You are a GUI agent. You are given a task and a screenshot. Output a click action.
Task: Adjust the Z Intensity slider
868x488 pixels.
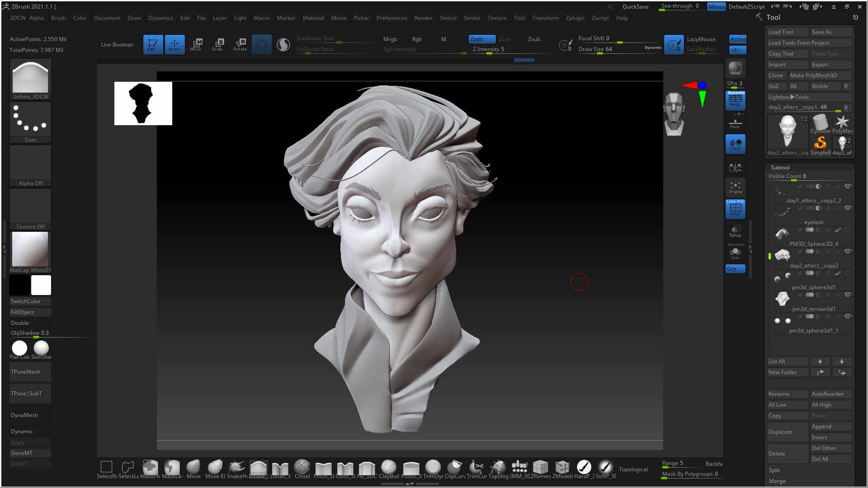[x=511, y=50]
